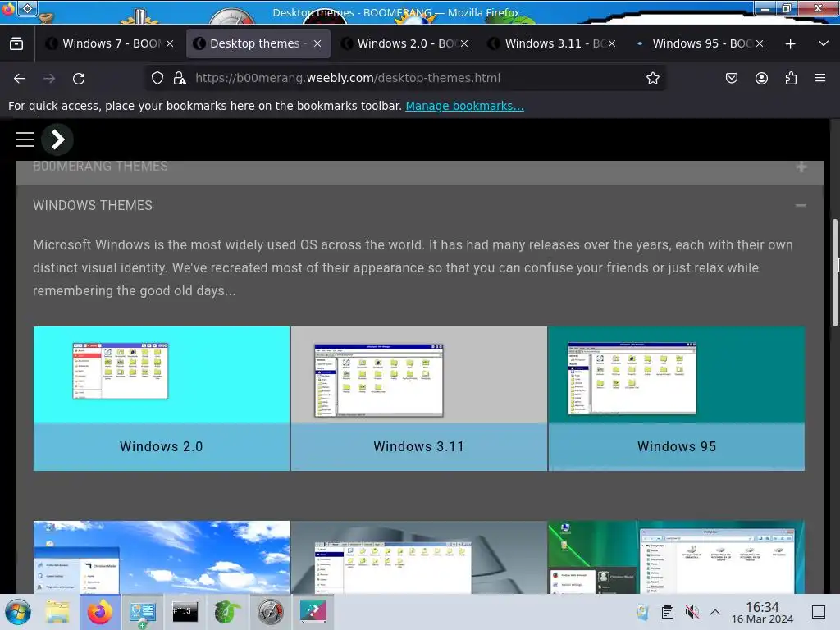
Task: Switch to the Windows 3.11 tab
Action: click(552, 43)
